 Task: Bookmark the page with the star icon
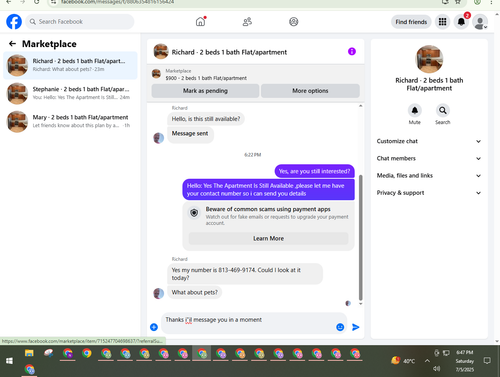pos(458,2)
